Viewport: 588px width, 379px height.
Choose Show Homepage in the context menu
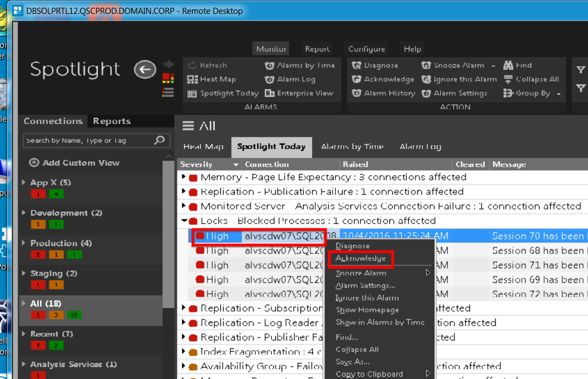[367, 310]
